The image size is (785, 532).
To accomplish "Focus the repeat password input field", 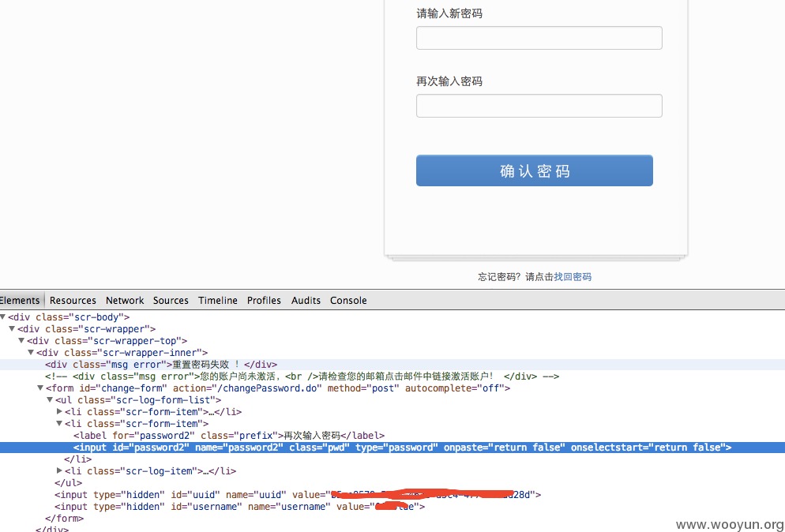I will pos(539,106).
